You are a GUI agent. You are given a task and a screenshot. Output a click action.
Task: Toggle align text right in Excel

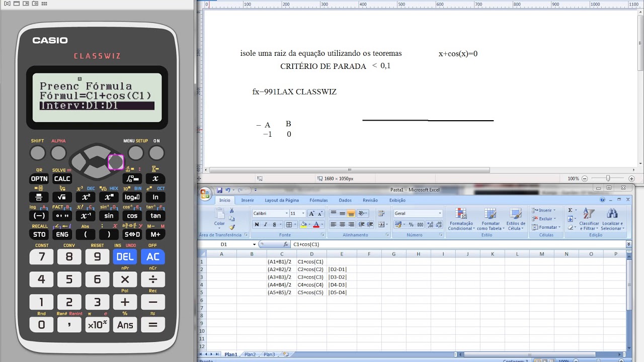point(351,224)
